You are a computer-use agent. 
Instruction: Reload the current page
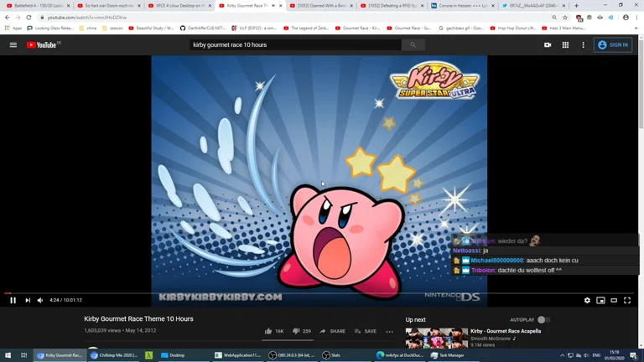tap(29, 18)
